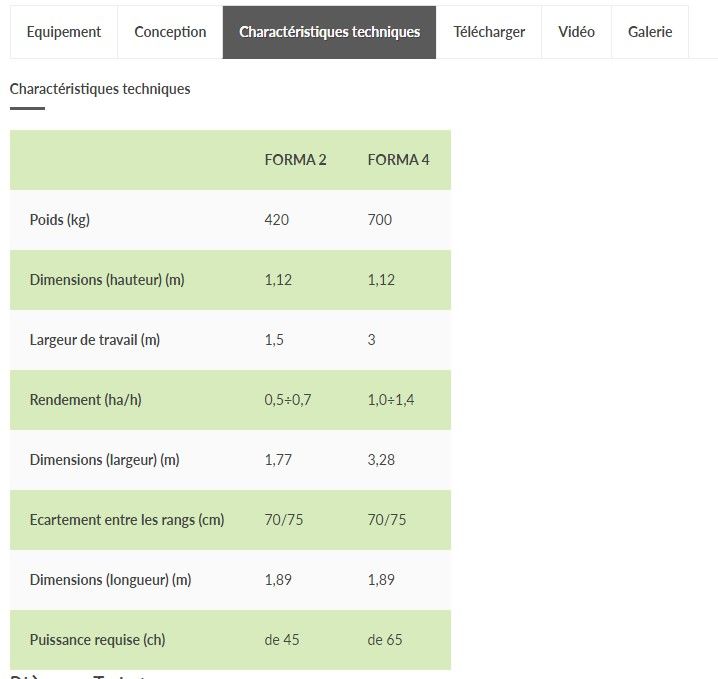Click the Dimensions (hauteur) (m) row label
Image resolution: width=718 pixels, height=679 pixels.
click(107, 280)
